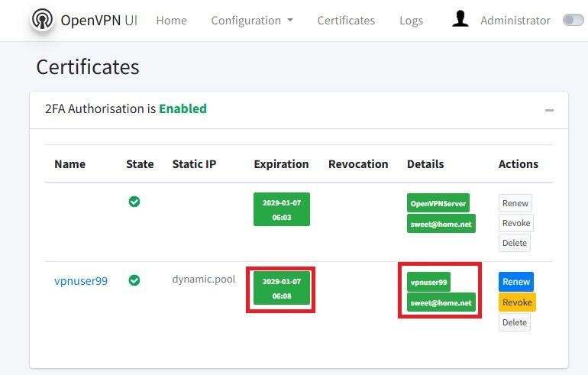Image resolution: width=588 pixels, height=375 pixels.
Task: Click the Static IP column header
Action: 194,164
